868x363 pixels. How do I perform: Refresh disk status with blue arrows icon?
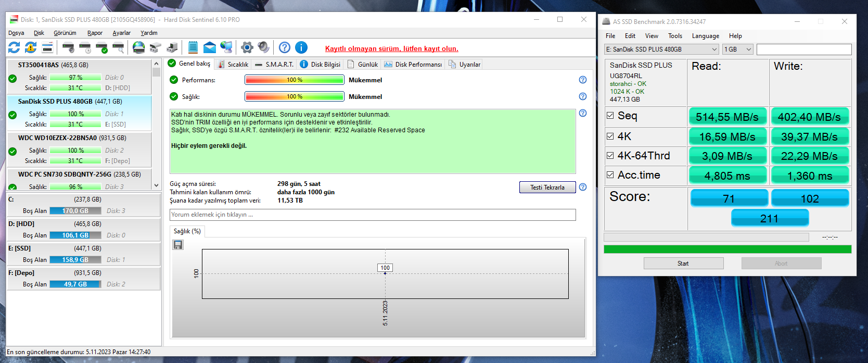[x=14, y=47]
